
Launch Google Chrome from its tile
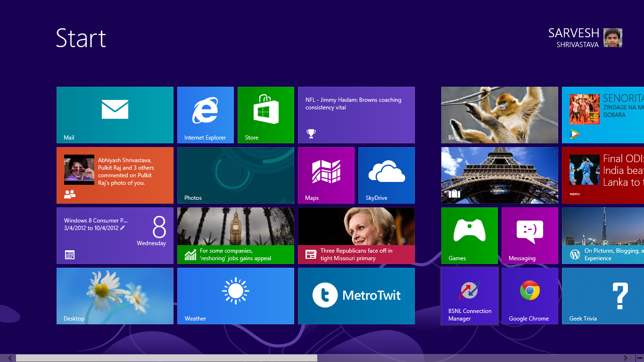pyautogui.click(x=529, y=296)
